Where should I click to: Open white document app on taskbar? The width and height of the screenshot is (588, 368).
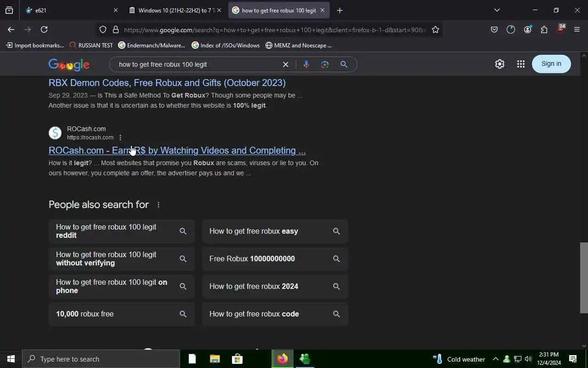pyautogui.click(x=192, y=359)
